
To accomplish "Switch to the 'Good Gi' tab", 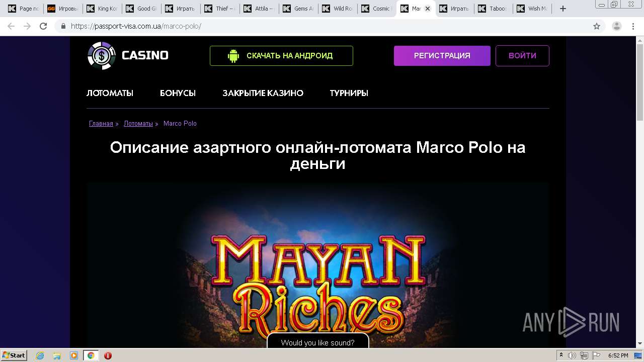I will coord(141,9).
